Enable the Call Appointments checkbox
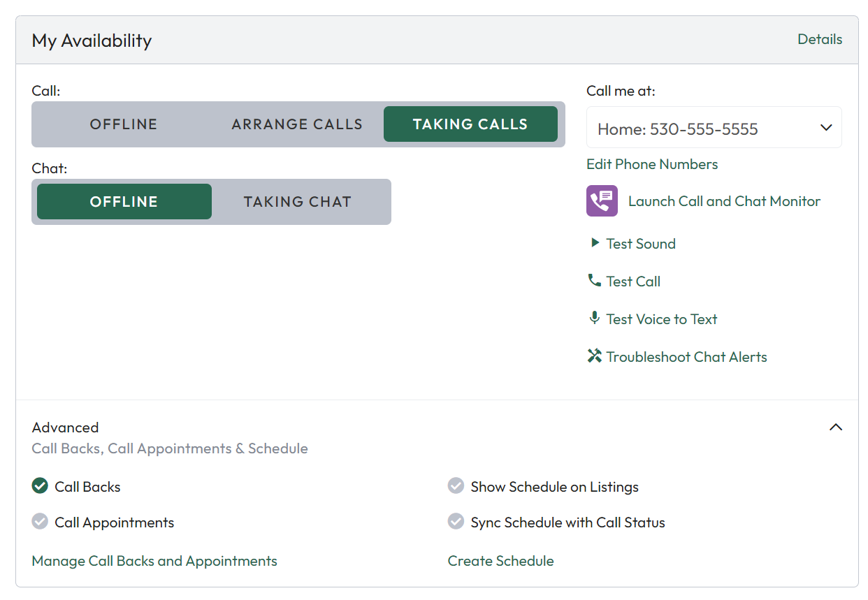This screenshot has height=600, width=868. point(40,522)
